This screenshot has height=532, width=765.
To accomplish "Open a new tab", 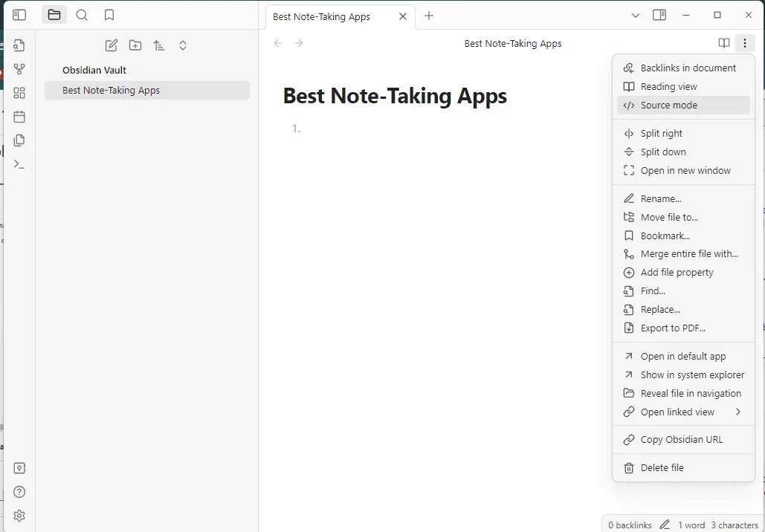I will (429, 16).
